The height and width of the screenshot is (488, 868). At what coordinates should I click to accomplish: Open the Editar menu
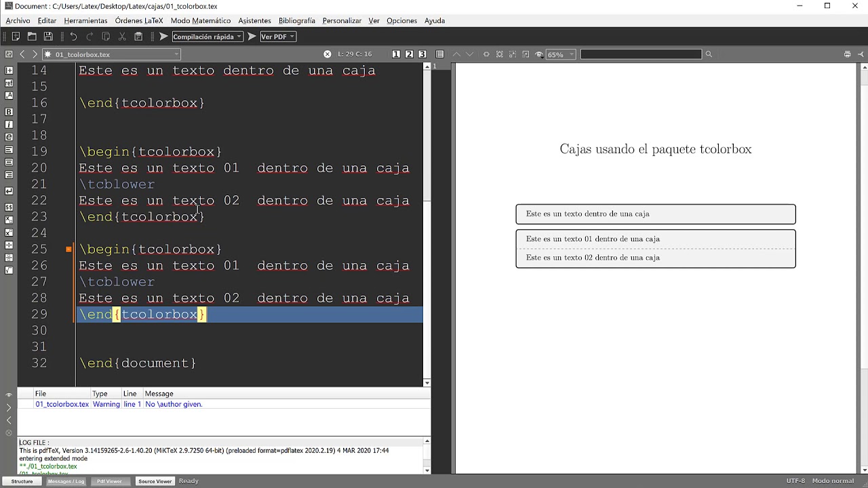[x=47, y=21]
